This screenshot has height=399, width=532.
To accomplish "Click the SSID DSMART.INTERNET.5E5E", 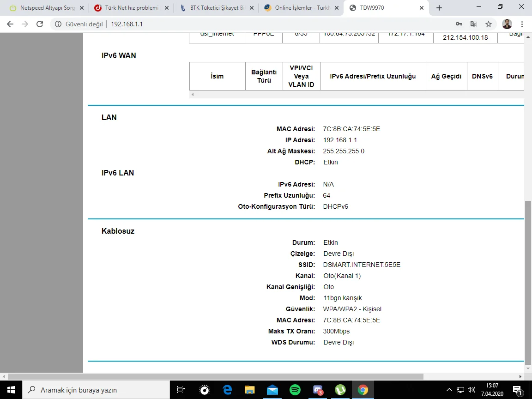I will tap(362, 265).
